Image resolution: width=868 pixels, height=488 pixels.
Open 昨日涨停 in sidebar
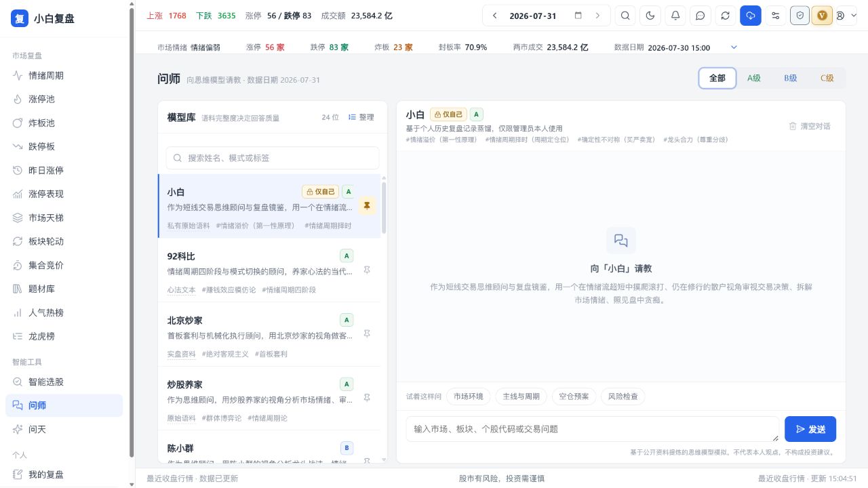click(x=64, y=171)
